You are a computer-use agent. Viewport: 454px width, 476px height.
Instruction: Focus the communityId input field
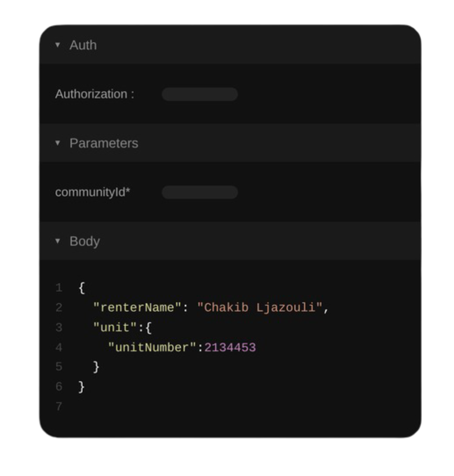click(200, 192)
